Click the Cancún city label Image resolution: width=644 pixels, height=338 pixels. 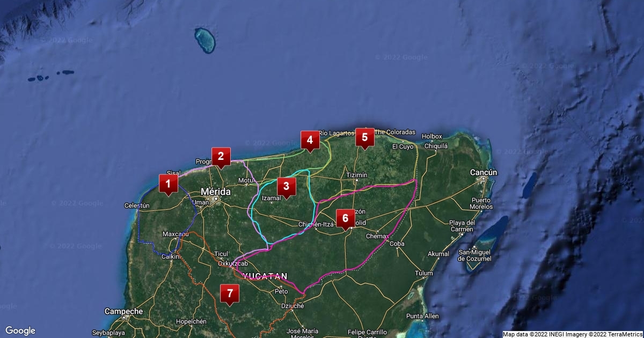point(484,172)
